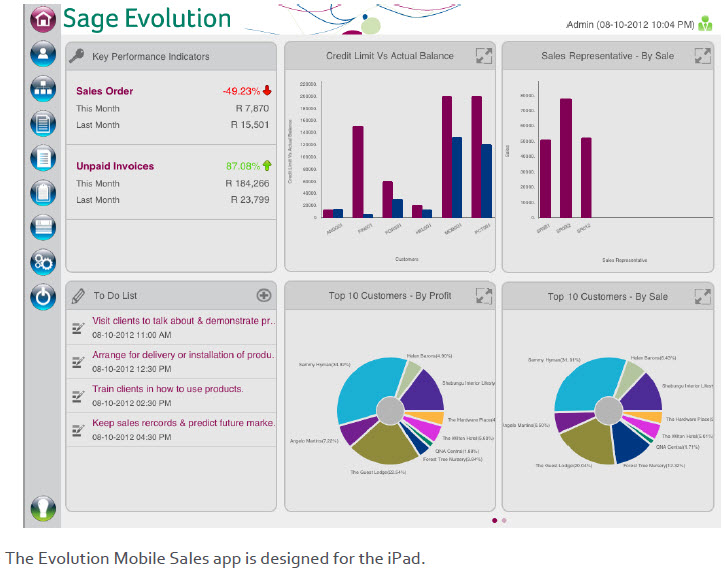Click the Key Performance Indicators panel title

point(151,56)
